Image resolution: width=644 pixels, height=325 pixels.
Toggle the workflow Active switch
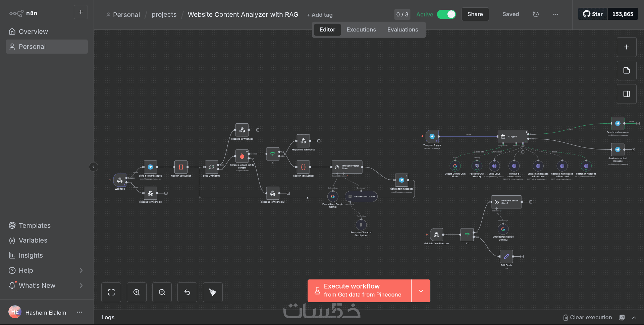pos(446,14)
